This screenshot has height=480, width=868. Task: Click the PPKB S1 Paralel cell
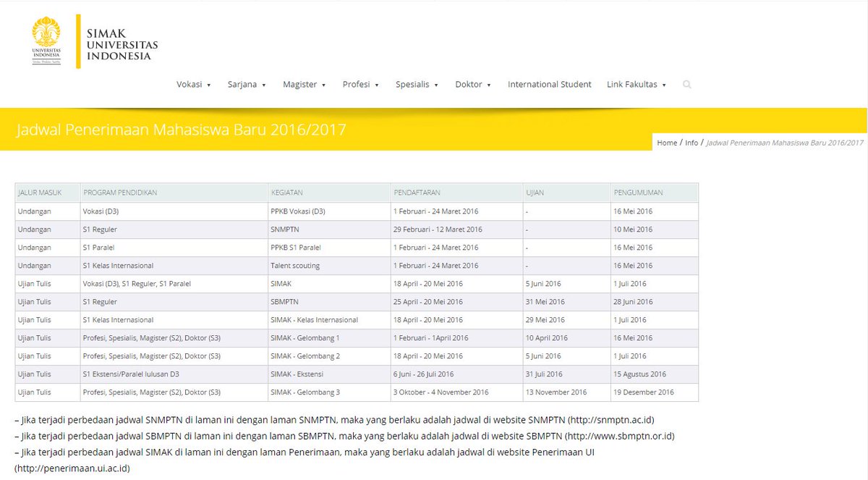point(329,248)
